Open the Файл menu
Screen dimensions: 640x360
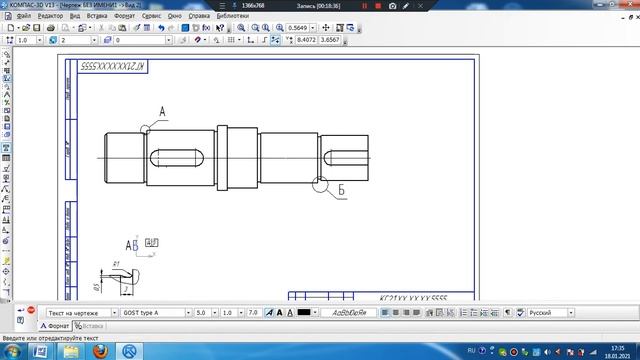[24, 16]
